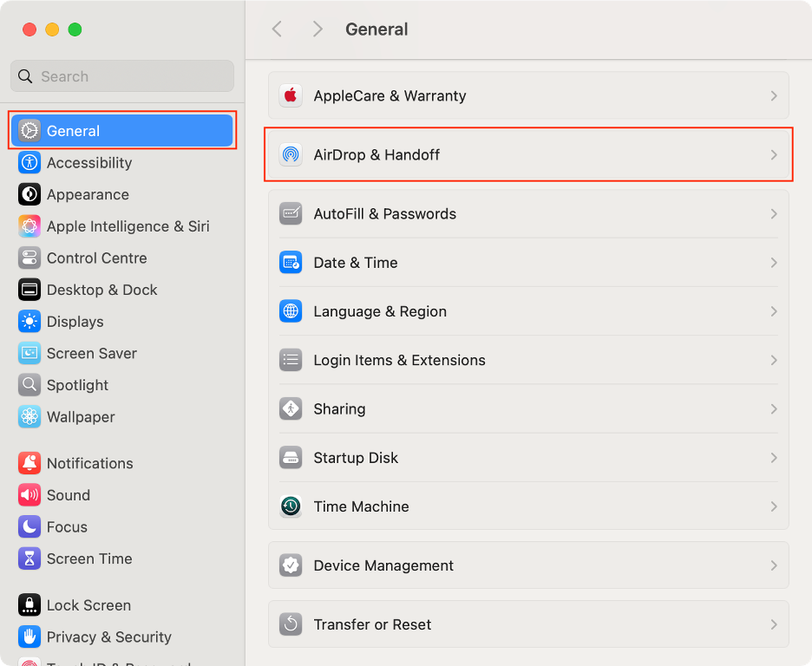Click the Transfer or Reset icon
Screen dimensions: 812x666
click(291, 624)
